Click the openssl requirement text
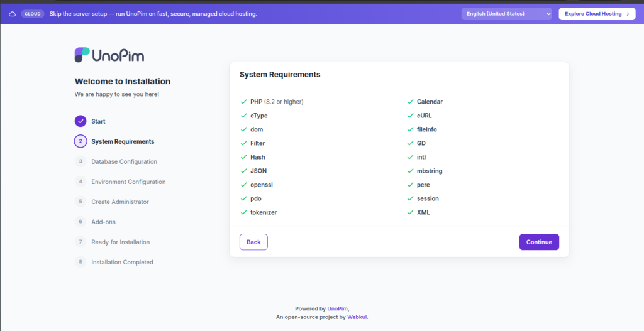This screenshot has width=644, height=331. 262,185
